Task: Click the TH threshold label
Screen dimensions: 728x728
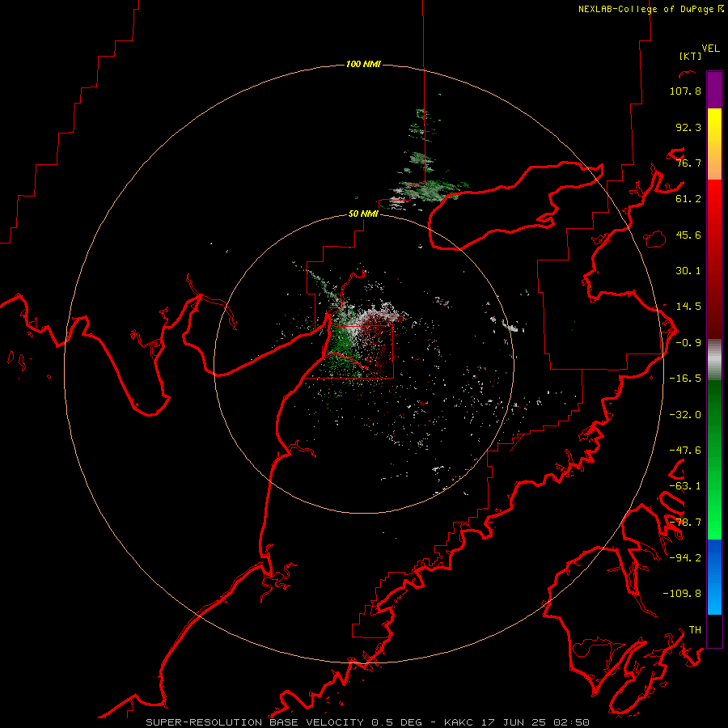Action: pos(695,630)
